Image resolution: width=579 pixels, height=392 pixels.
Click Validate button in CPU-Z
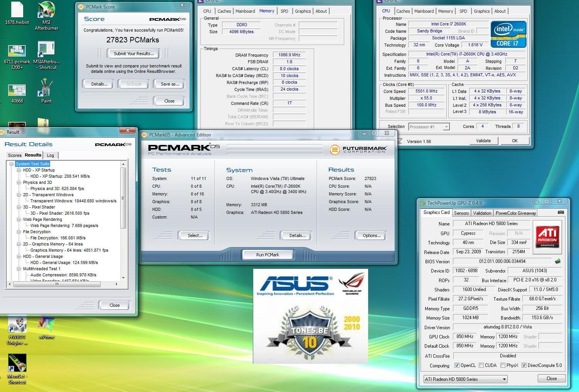click(x=483, y=141)
